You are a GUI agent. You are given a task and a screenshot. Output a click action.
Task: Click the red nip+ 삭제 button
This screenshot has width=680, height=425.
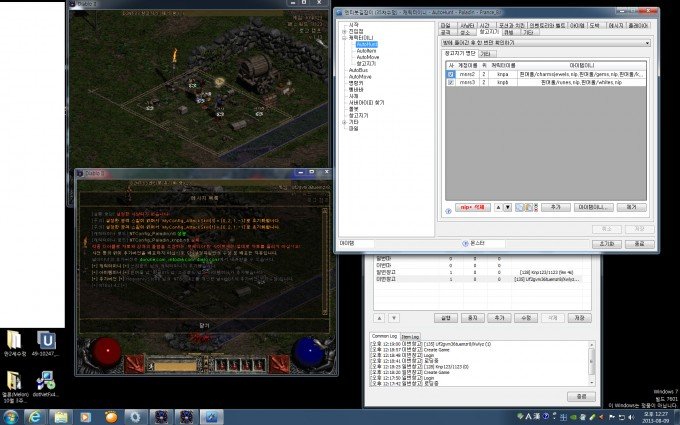[473, 208]
